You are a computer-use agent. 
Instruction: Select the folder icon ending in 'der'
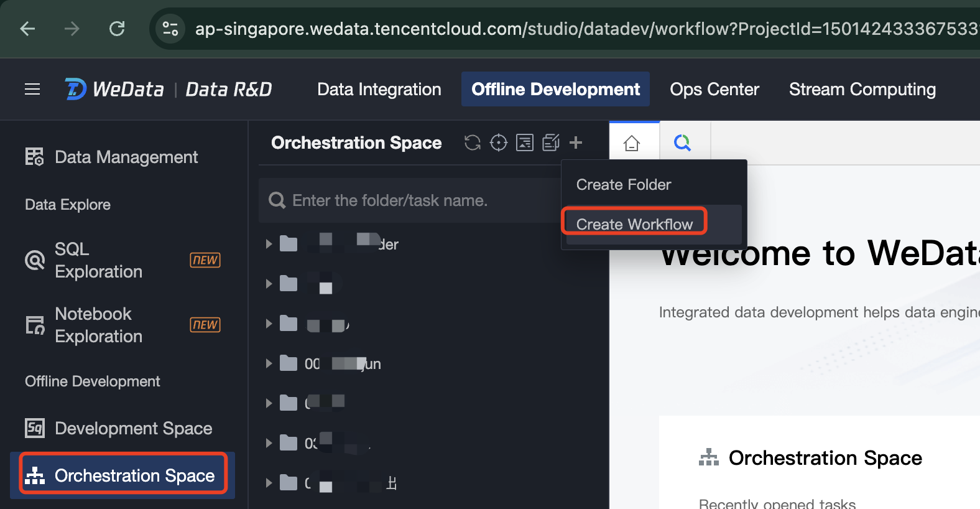coord(289,243)
